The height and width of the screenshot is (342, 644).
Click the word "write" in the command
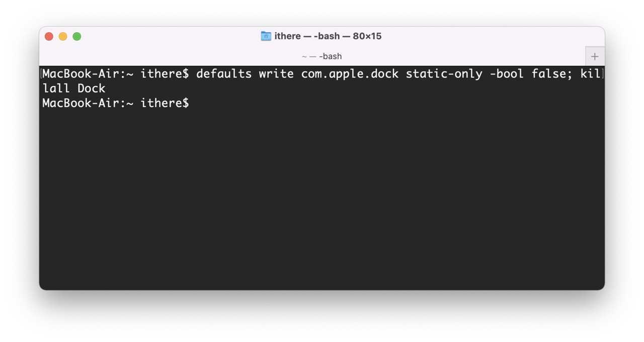coord(276,74)
